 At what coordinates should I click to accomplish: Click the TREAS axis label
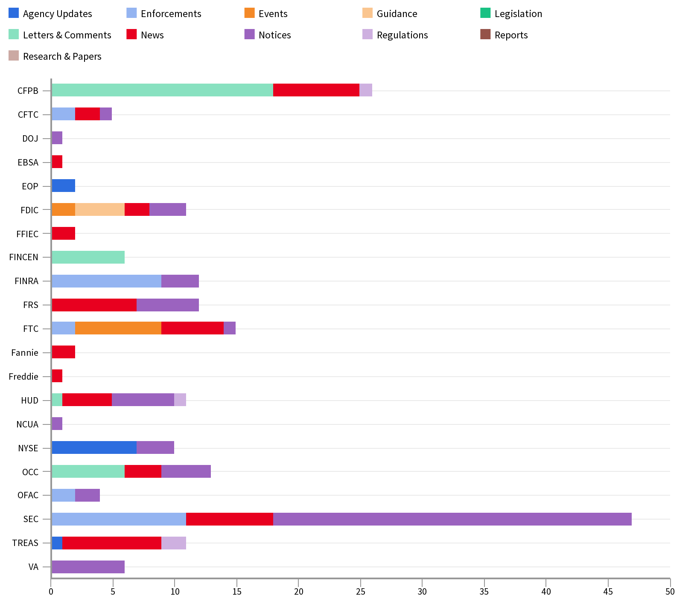coord(26,543)
